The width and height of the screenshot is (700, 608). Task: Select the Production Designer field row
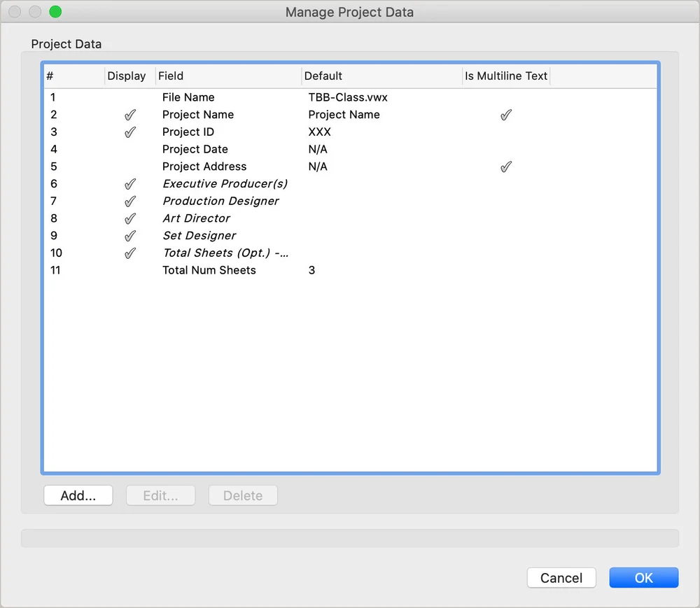click(220, 201)
